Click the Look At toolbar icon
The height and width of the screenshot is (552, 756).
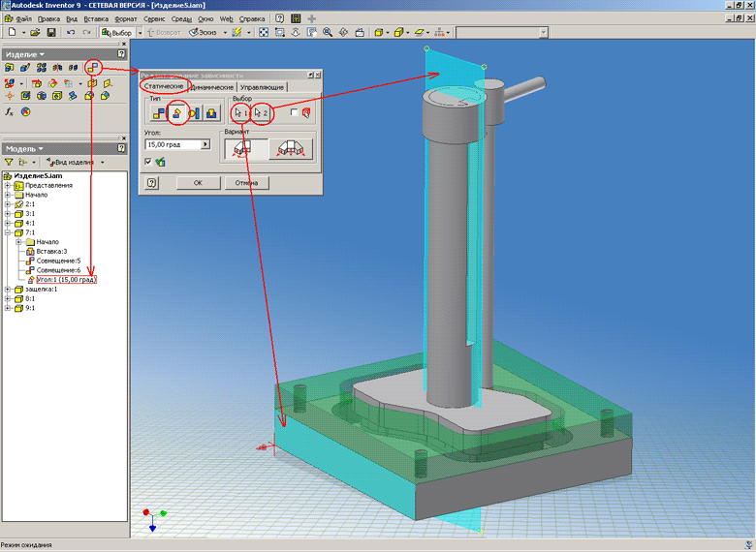360,32
